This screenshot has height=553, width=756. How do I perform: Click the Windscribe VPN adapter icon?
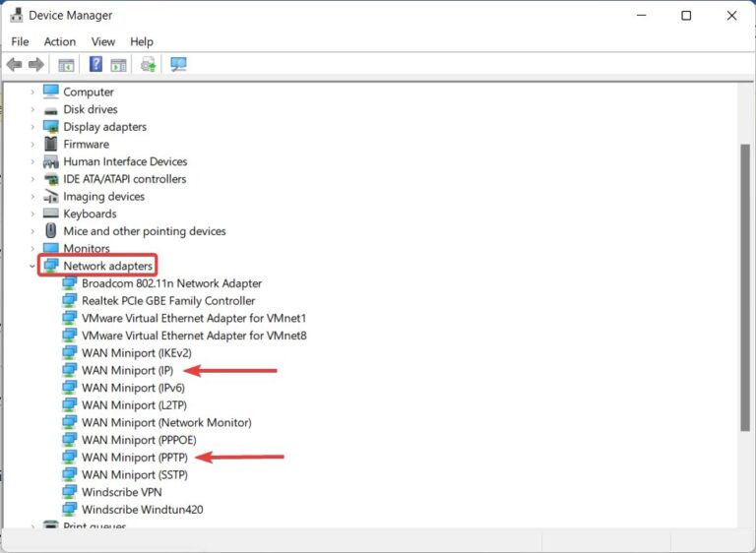click(x=70, y=492)
